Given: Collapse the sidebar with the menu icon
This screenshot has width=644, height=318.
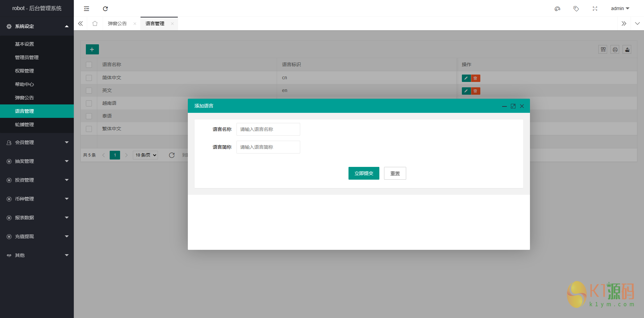Looking at the screenshot, I should click(87, 9).
